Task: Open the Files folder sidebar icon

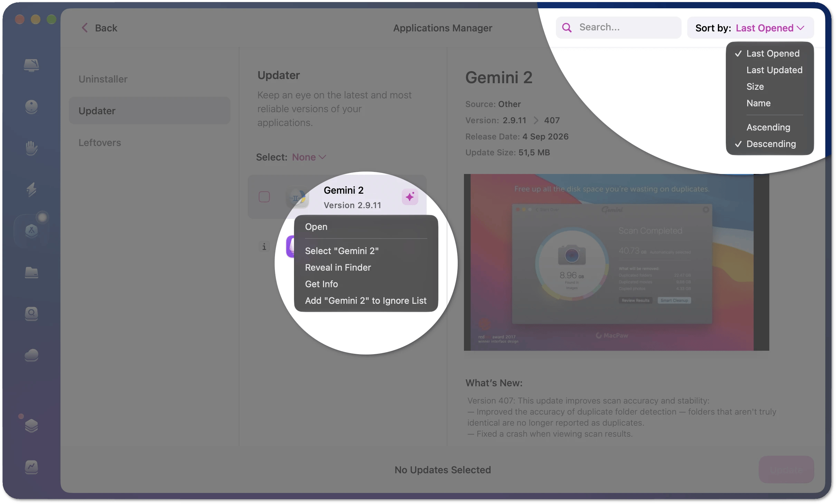Action: [x=31, y=272]
